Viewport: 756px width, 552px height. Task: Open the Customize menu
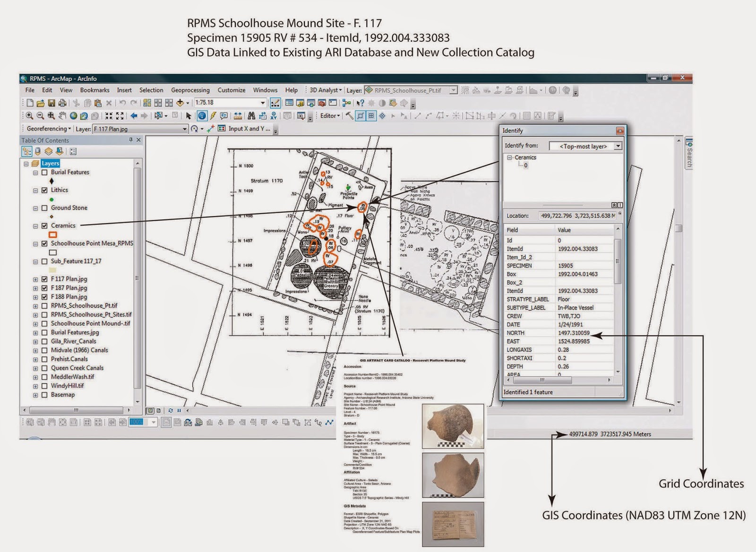tap(232, 90)
